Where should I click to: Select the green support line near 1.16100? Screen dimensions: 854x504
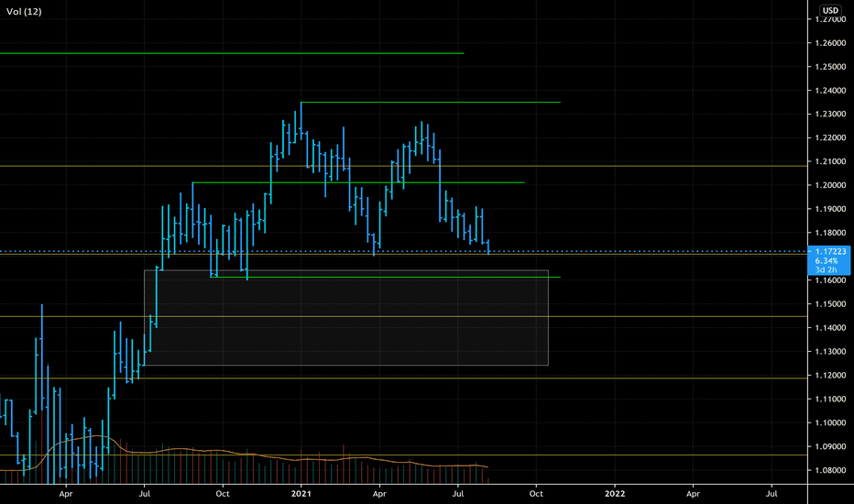pos(386,278)
